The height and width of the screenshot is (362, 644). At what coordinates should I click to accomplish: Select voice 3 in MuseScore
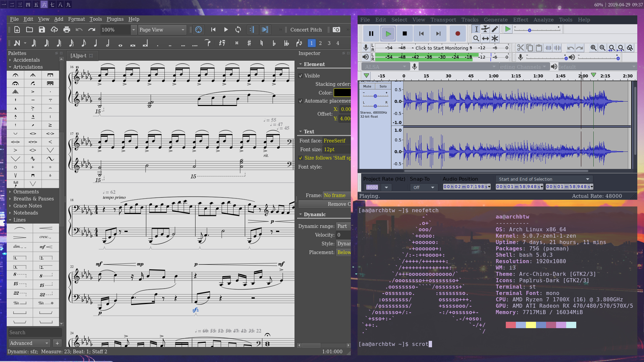[329, 43]
